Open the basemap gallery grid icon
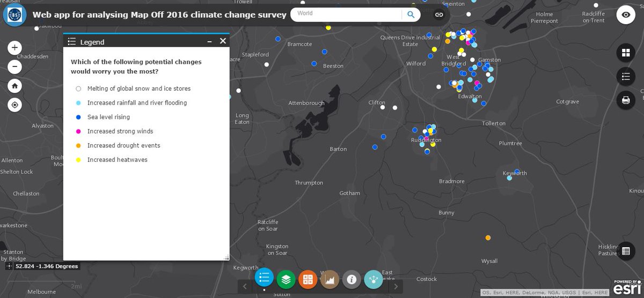 click(x=626, y=53)
